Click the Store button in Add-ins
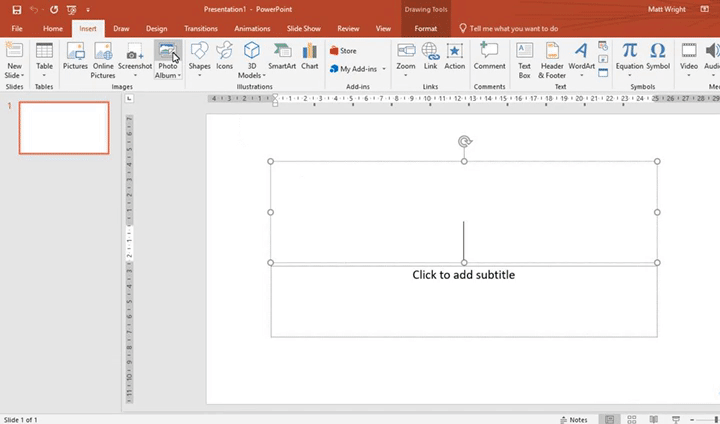 click(343, 50)
